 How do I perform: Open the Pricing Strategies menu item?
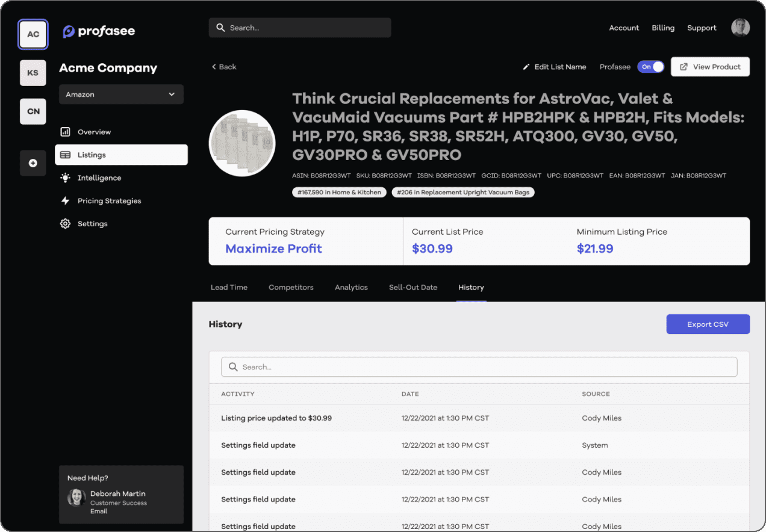(121, 200)
